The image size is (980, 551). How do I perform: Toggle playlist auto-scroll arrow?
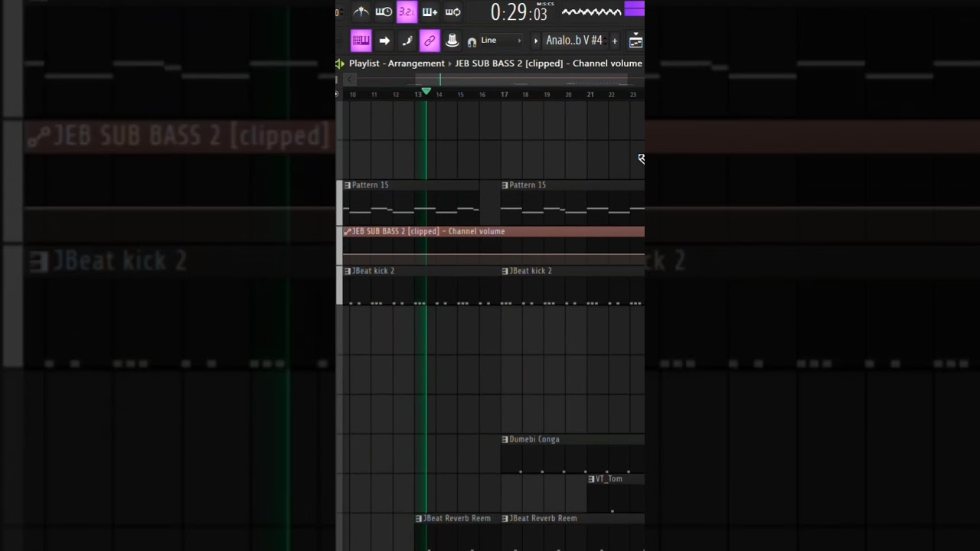(x=384, y=41)
